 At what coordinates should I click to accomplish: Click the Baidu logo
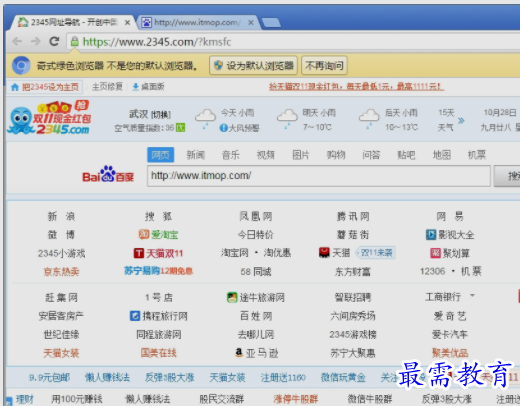108,175
